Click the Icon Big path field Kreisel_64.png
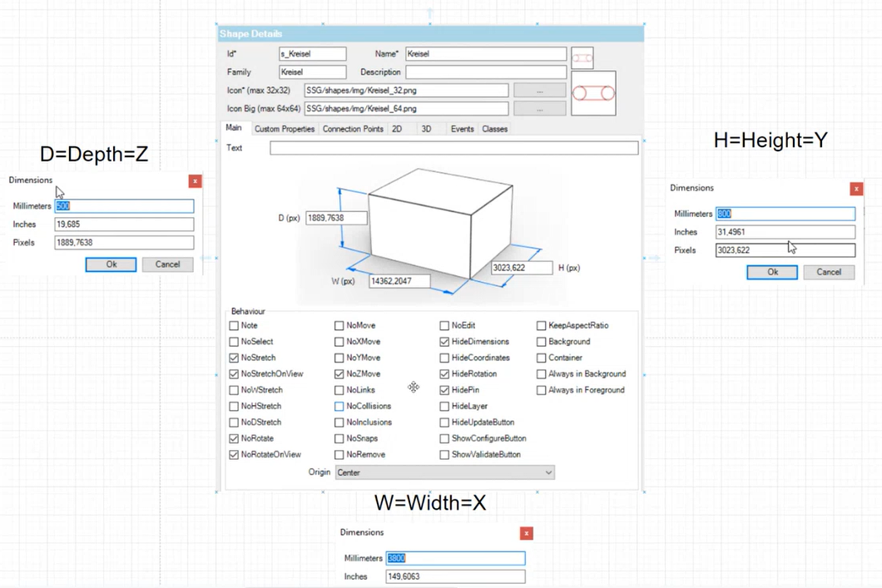 [x=406, y=108]
